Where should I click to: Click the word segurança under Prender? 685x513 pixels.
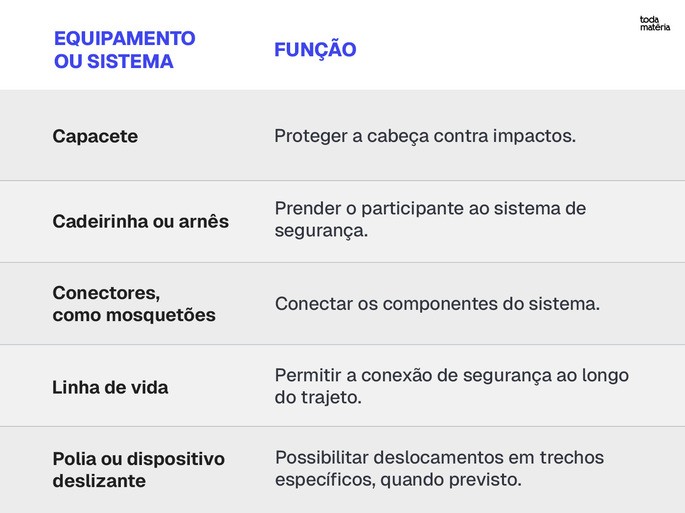(x=321, y=231)
